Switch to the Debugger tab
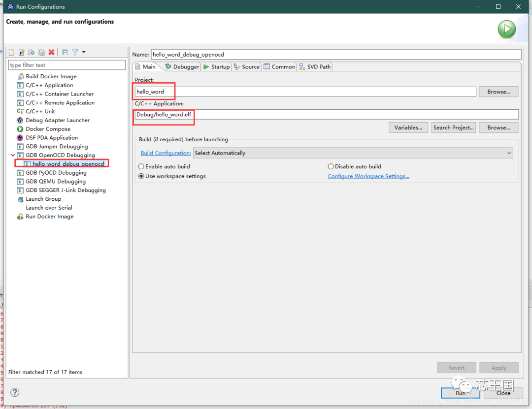The height and width of the screenshot is (409, 532). pyautogui.click(x=182, y=67)
